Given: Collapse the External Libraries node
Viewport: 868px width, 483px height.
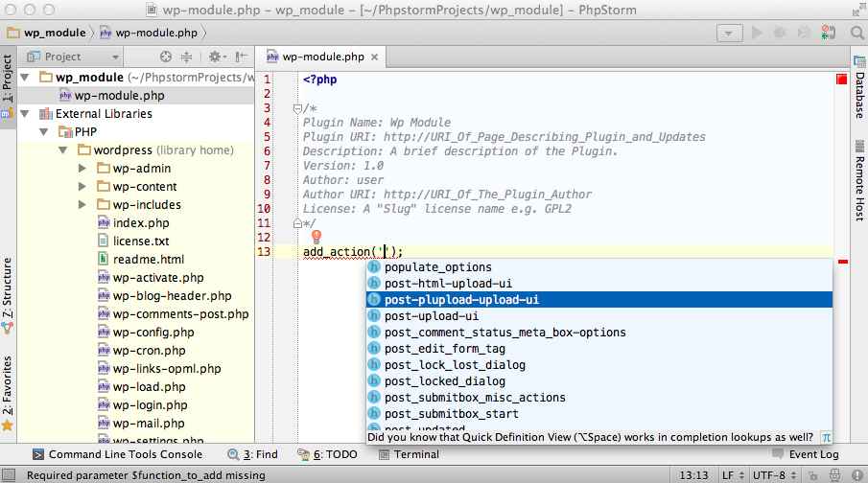Looking at the screenshot, I should [x=25, y=113].
